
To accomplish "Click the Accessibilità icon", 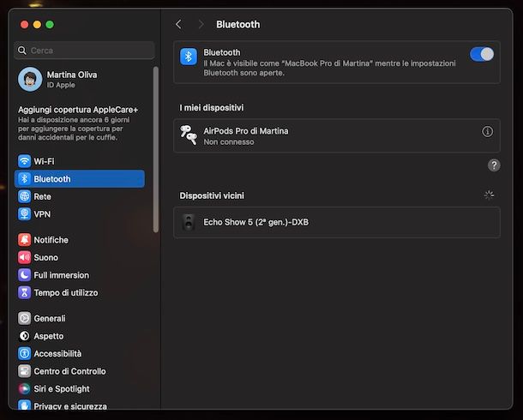I will (24, 353).
